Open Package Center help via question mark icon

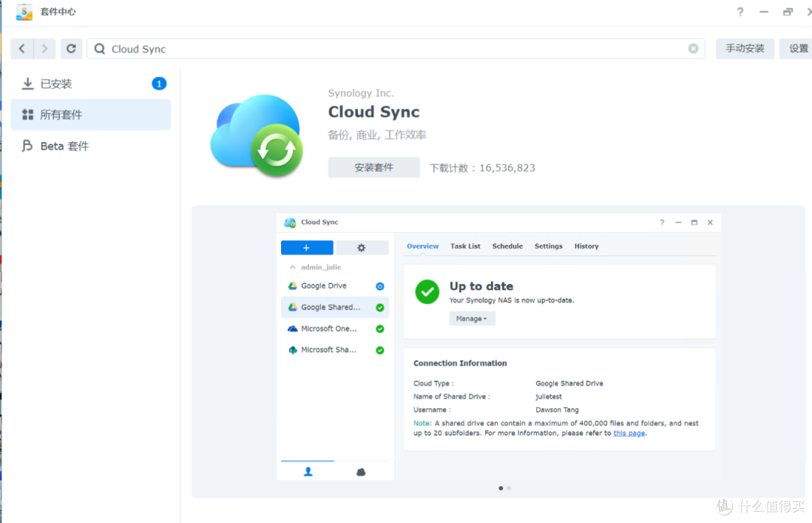click(x=739, y=12)
